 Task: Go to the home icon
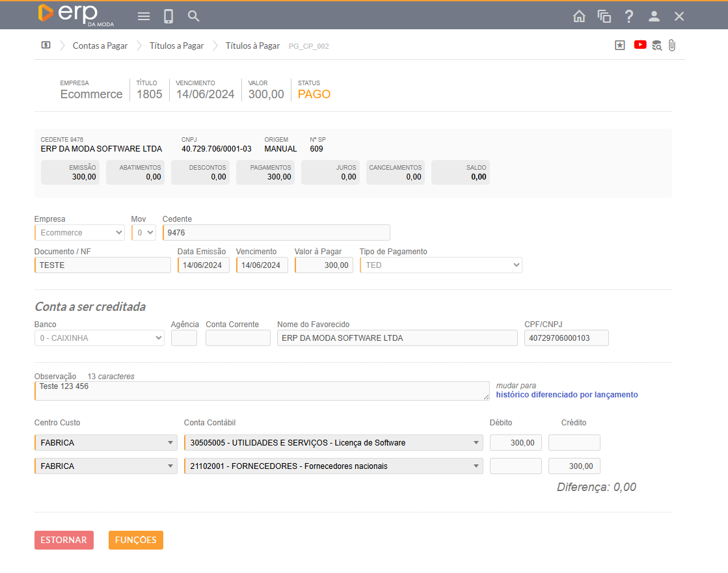point(579,16)
